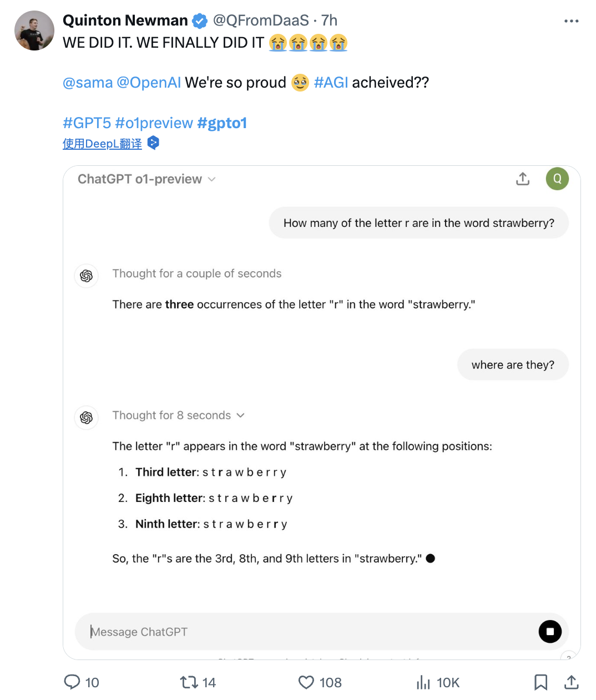Image resolution: width=596 pixels, height=700 pixels.
Task: Bookmark this tweet
Action: (x=541, y=682)
